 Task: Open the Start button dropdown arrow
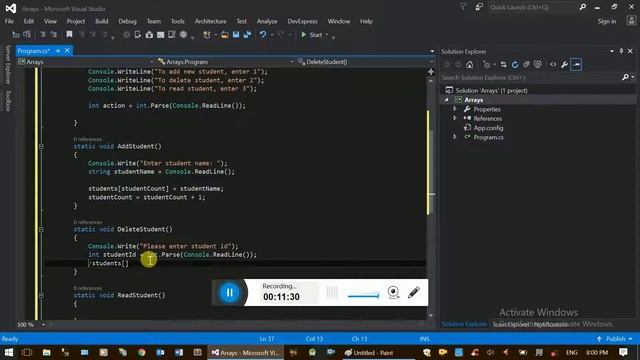(327, 35)
